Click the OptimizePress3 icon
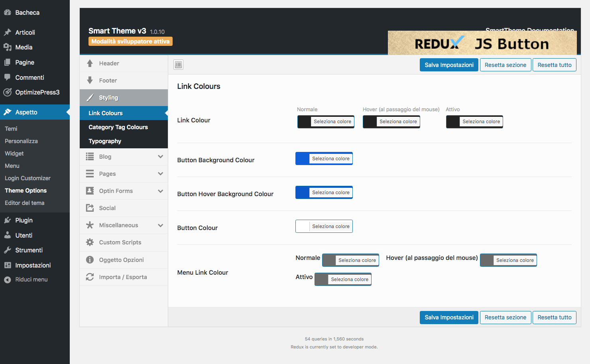The image size is (590, 364). (8, 92)
